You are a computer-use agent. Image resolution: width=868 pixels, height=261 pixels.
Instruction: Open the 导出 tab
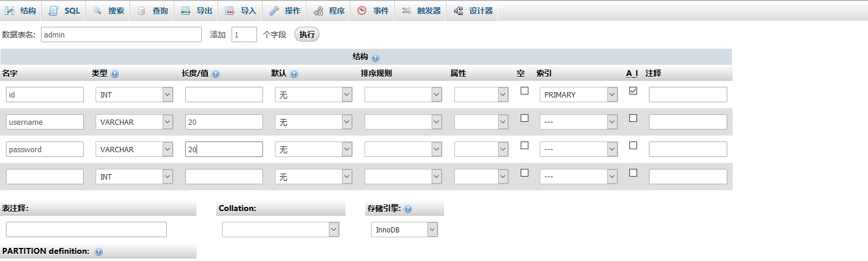pyautogui.click(x=197, y=11)
